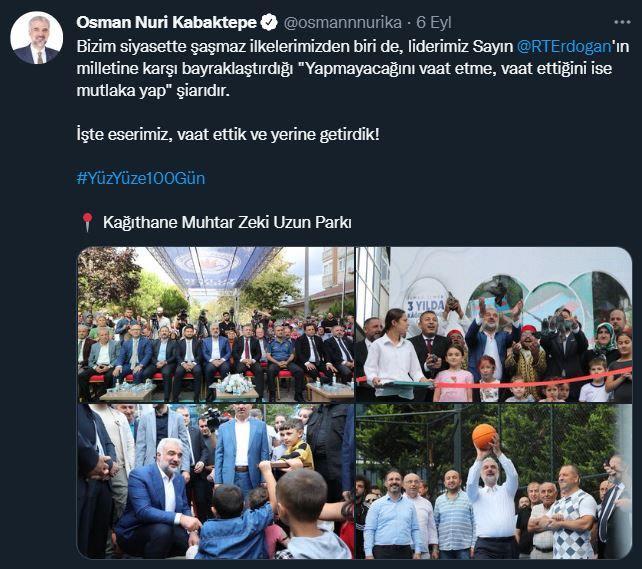This screenshot has height=569, width=642.
Task: Open the 6 Eyl tweet timestamp
Action: coord(434,23)
